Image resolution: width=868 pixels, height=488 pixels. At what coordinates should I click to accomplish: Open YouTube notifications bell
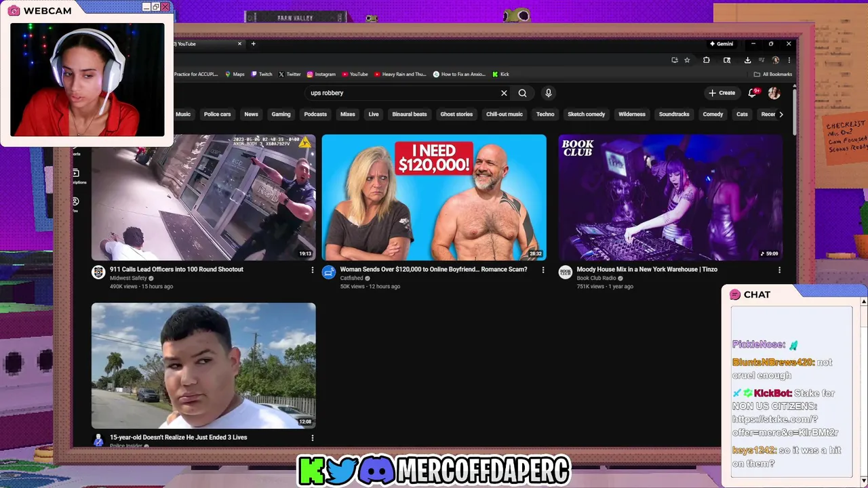pos(752,93)
